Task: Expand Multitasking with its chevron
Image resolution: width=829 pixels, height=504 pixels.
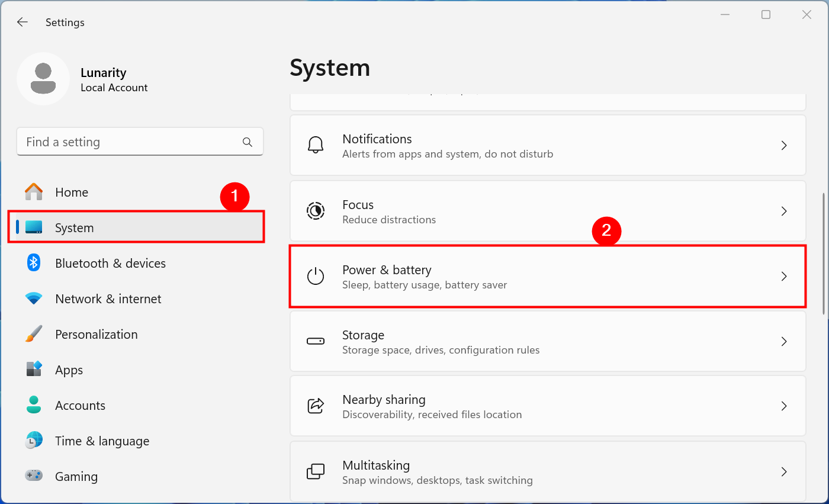Action: click(x=784, y=472)
